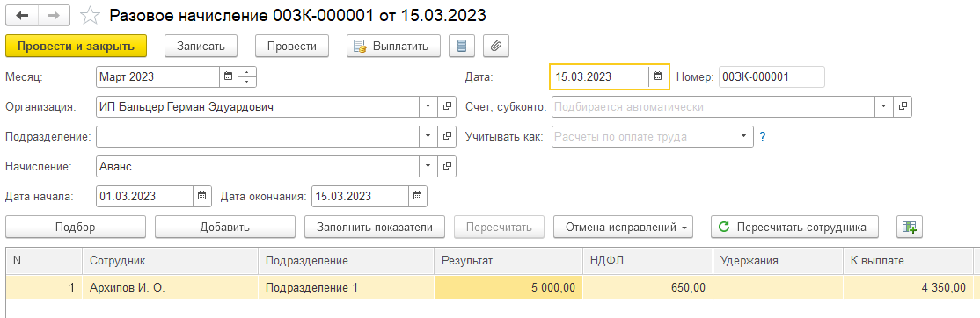The image size is (980, 318).
Task: Click the Результат column header
Action: pyautogui.click(x=508, y=261)
